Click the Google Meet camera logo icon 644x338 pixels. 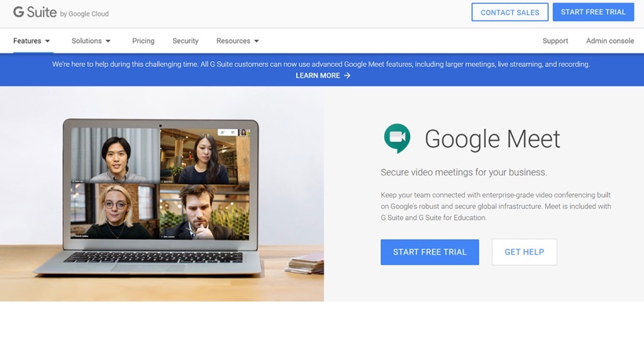point(397,138)
